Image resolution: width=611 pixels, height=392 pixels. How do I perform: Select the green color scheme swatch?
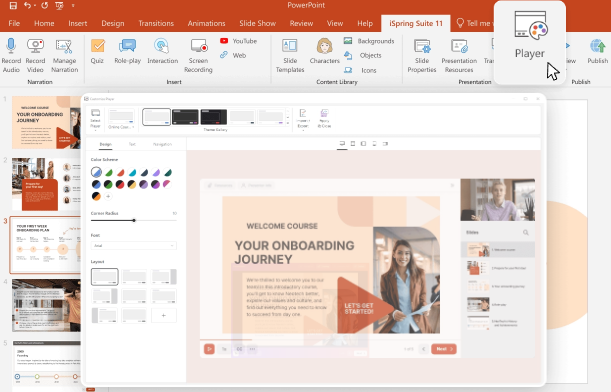tap(108, 172)
